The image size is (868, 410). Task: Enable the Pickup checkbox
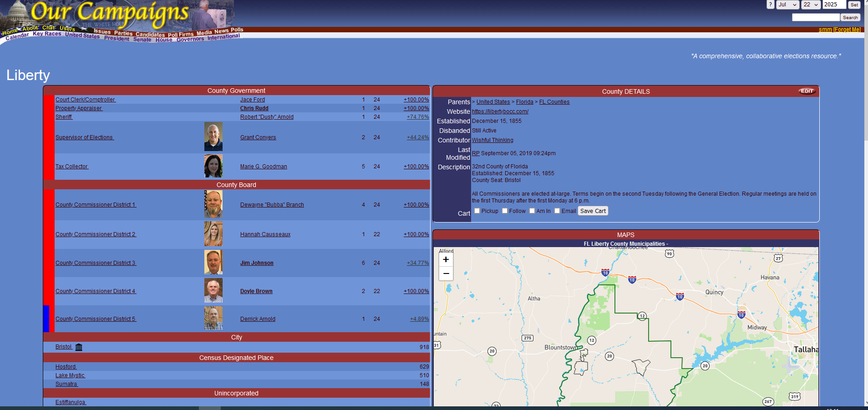(477, 211)
